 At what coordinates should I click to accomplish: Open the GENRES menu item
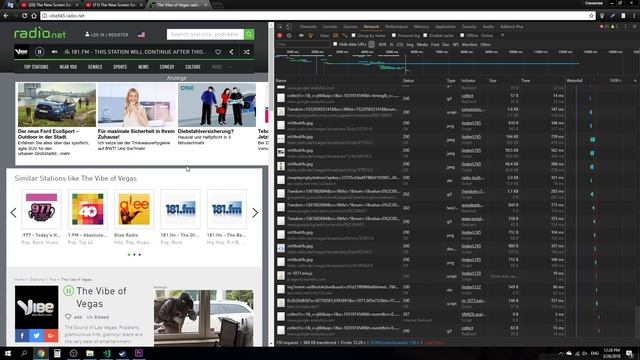(95, 67)
